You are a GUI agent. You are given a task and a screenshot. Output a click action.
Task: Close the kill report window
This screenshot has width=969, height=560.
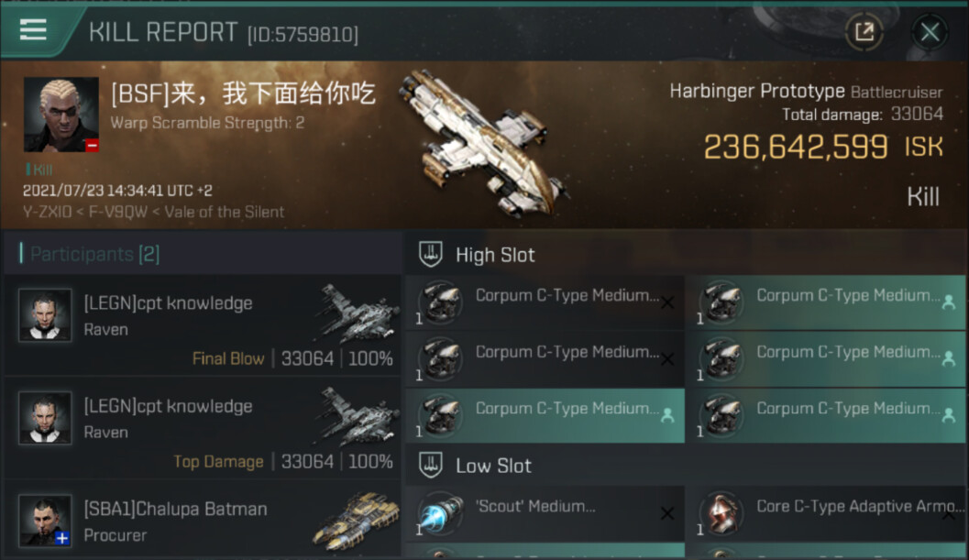[930, 31]
